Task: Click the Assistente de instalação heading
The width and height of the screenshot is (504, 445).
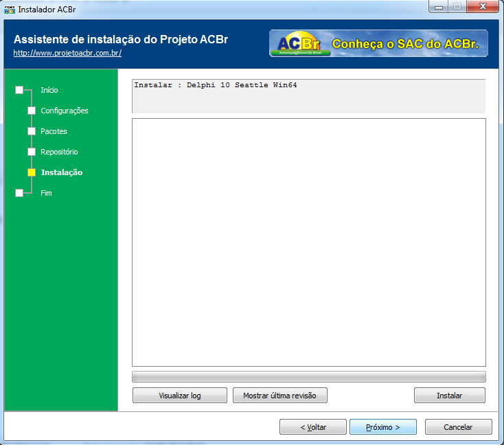Action: (121, 39)
